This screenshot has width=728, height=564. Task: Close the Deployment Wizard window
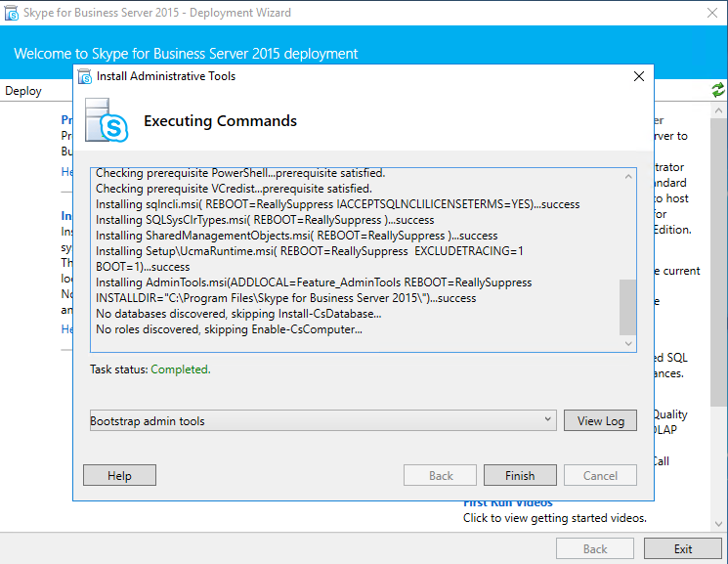[x=712, y=13]
